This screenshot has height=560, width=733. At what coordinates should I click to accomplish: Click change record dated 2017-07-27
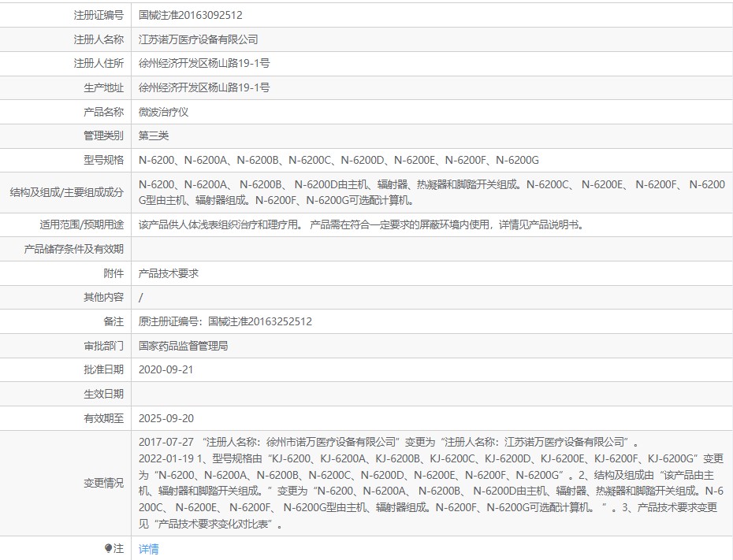(x=389, y=442)
